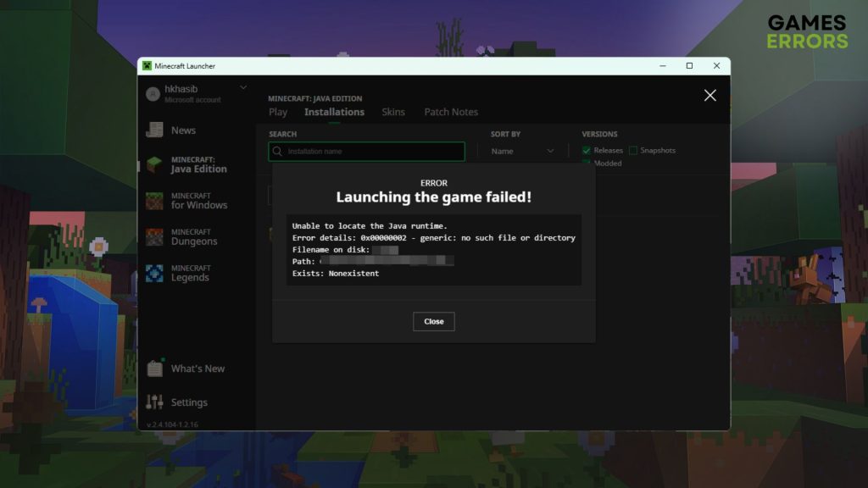868x488 pixels.
Task: Switch to the Play tab
Action: point(278,112)
